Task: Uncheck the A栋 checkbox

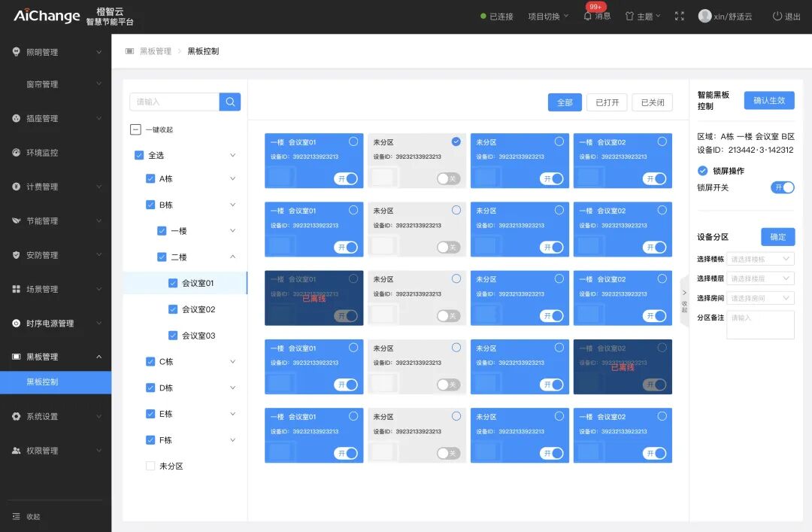Action: click(150, 178)
